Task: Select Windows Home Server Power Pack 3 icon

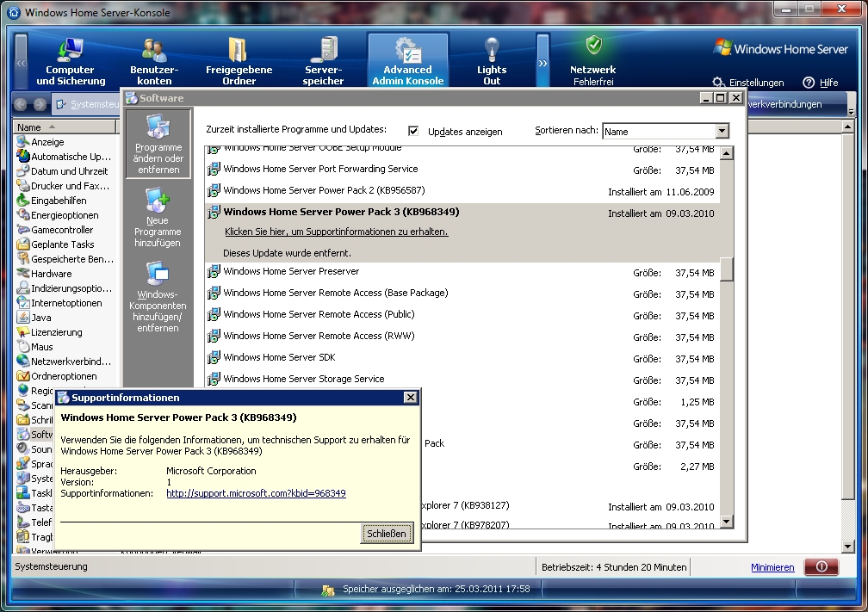Action: pos(214,213)
